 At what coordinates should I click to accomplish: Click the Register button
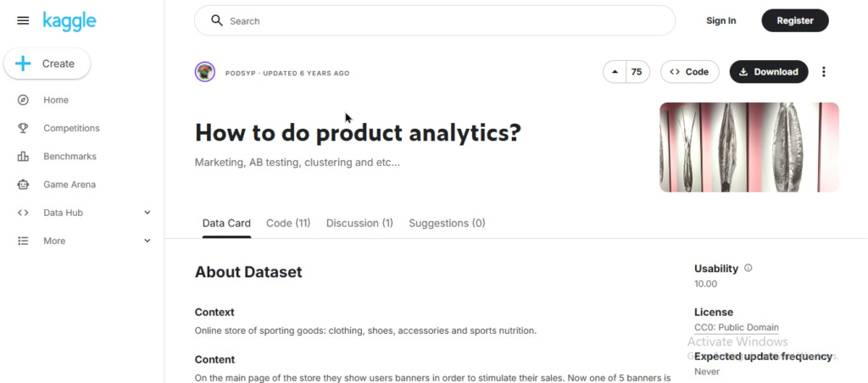coord(794,20)
